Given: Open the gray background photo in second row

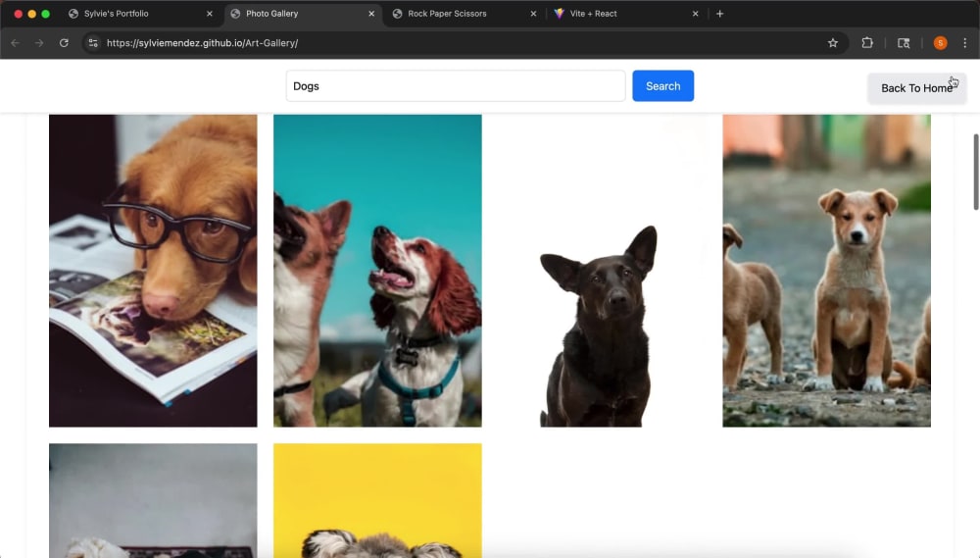Looking at the screenshot, I should (153, 500).
